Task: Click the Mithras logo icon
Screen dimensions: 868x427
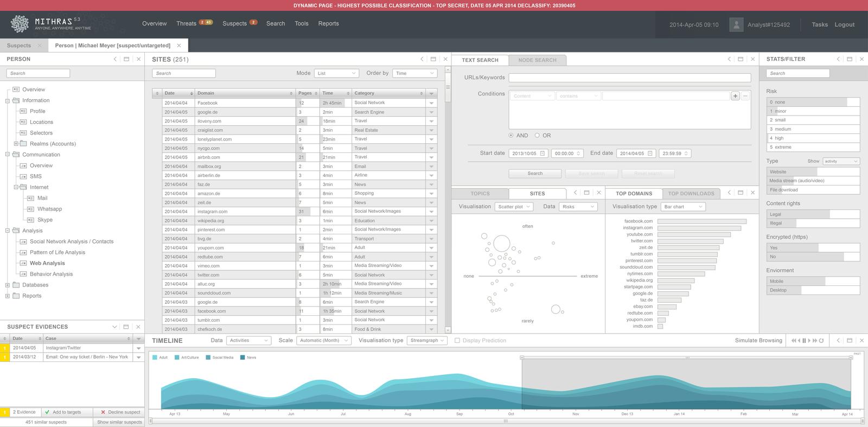Action: (x=20, y=24)
